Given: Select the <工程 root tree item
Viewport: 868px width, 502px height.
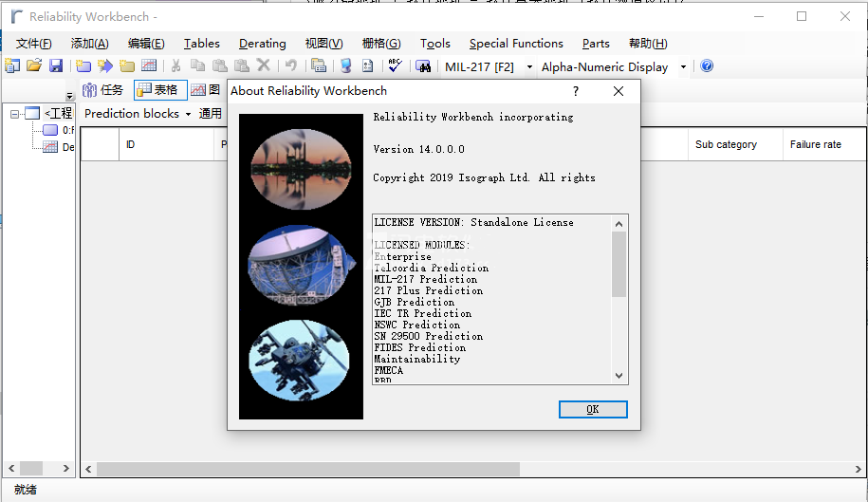Looking at the screenshot, I should [x=58, y=114].
